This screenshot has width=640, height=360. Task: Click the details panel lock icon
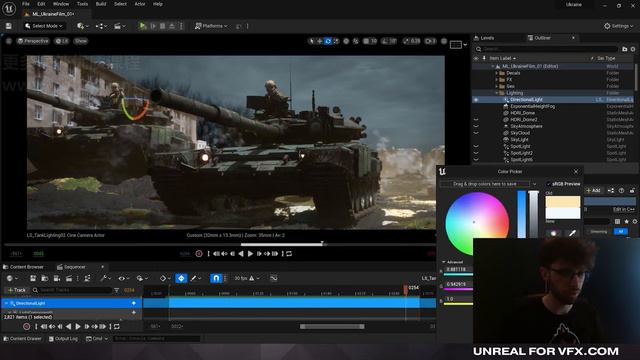click(x=632, y=190)
